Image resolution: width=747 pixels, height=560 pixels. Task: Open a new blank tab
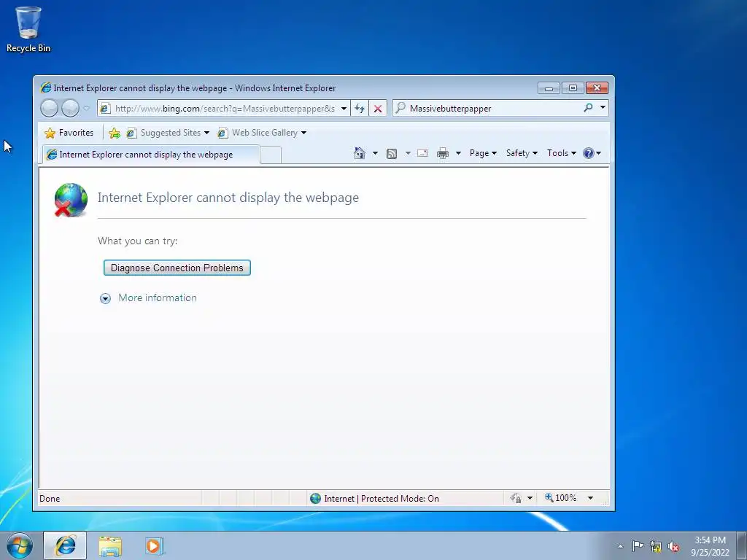pos(271,155)
